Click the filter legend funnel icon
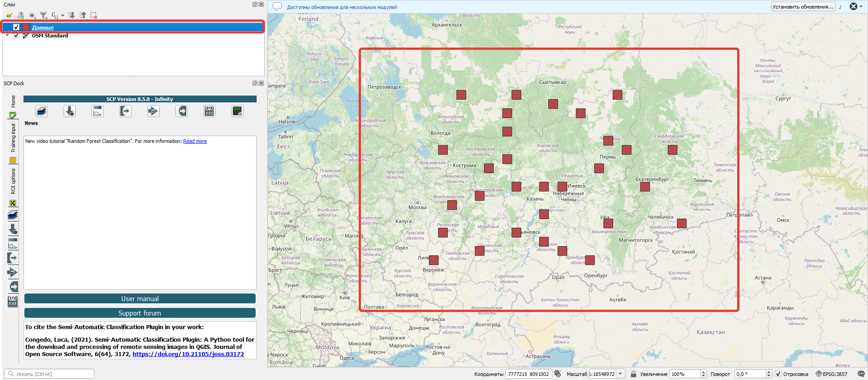This screenshot has height=380, width=868. coord(43,15)
